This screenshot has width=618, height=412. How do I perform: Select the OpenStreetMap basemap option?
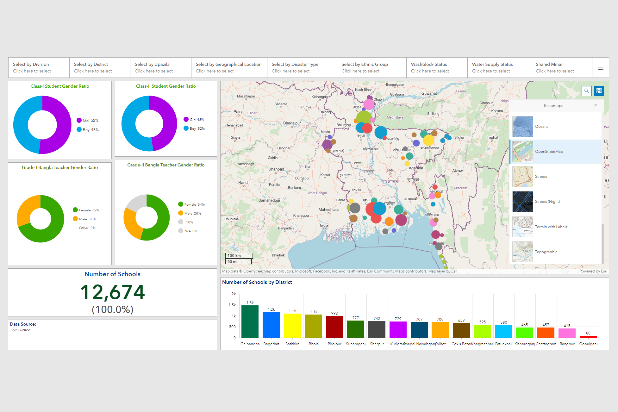[525, 151]
